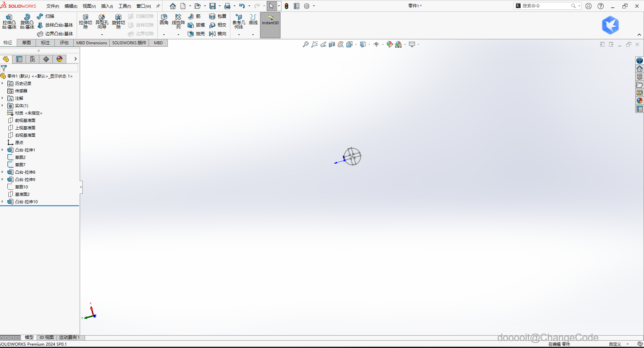Image resolution: width=644 pixels, height=348 pixels.
Task: Open the dropdown arrow under 参考几何体
Action: coord(239,35)
